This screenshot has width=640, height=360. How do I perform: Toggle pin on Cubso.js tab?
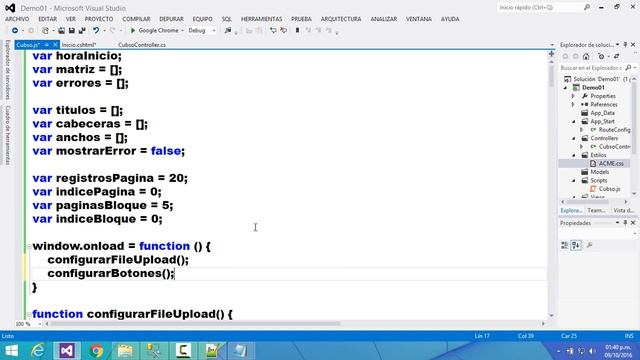47,45
